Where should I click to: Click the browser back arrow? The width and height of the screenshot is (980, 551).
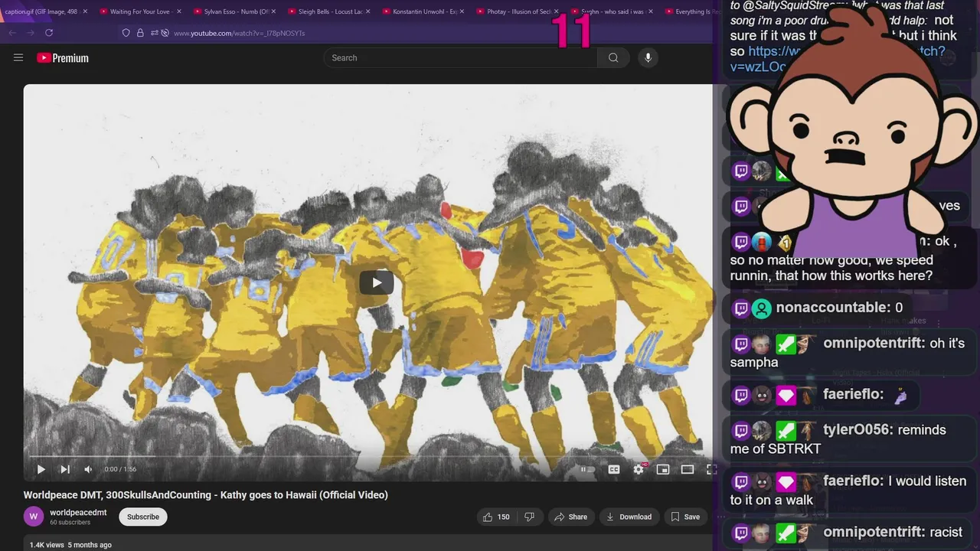coord(12,33)
